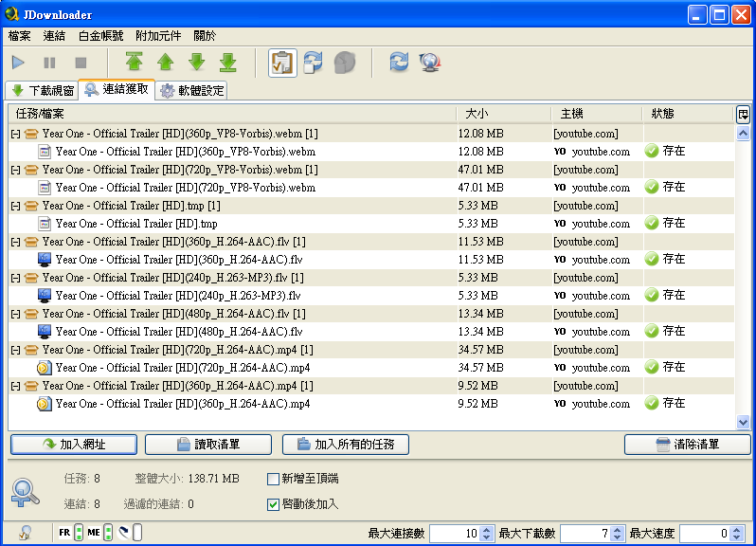The width and height of the screenshot is (756, 546).
Task: Toggle the FR premium indicator in status bar
Action: (x=79, y=533)
